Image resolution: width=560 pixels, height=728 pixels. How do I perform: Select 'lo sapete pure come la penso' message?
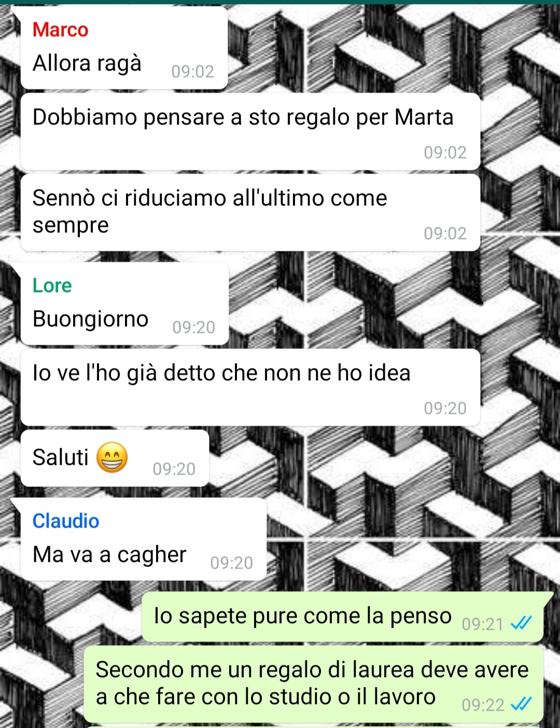click(x=343, y=616)
